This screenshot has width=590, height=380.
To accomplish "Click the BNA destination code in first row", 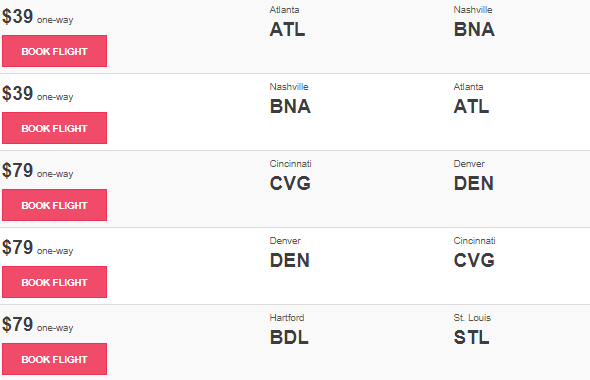I will (x=474, y=30).
